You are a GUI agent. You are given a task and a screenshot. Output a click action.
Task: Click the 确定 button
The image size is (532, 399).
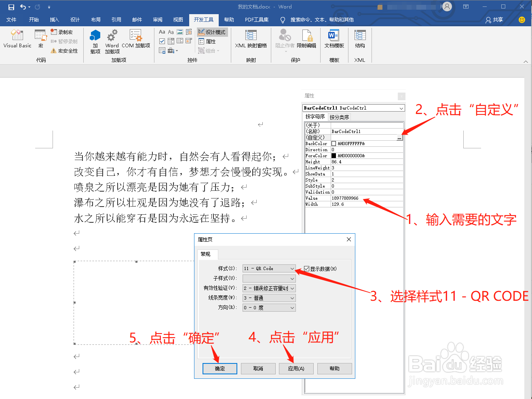tap(220, 369)
